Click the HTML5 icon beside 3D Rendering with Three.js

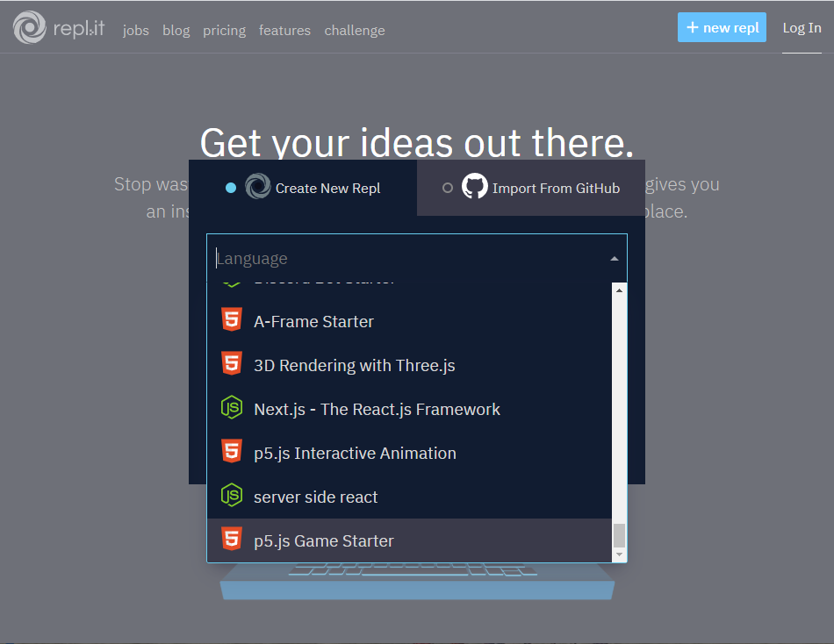point(232,363)
